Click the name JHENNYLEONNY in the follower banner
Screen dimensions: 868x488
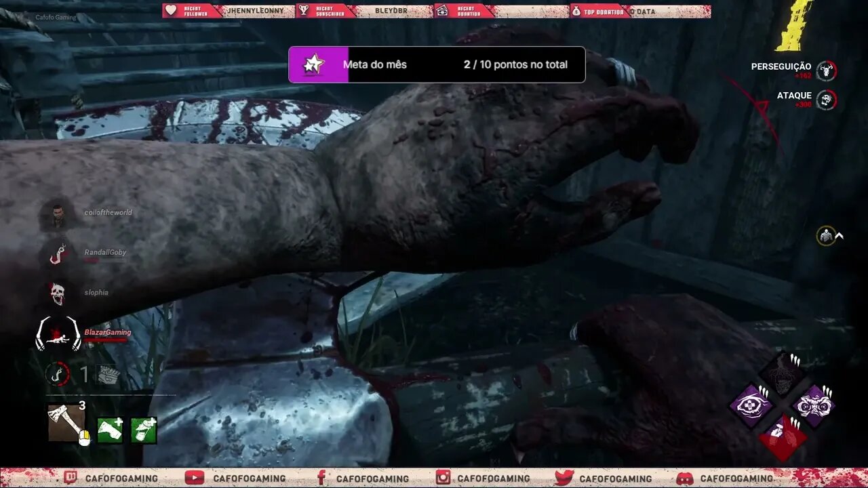(x=257, y=11)
